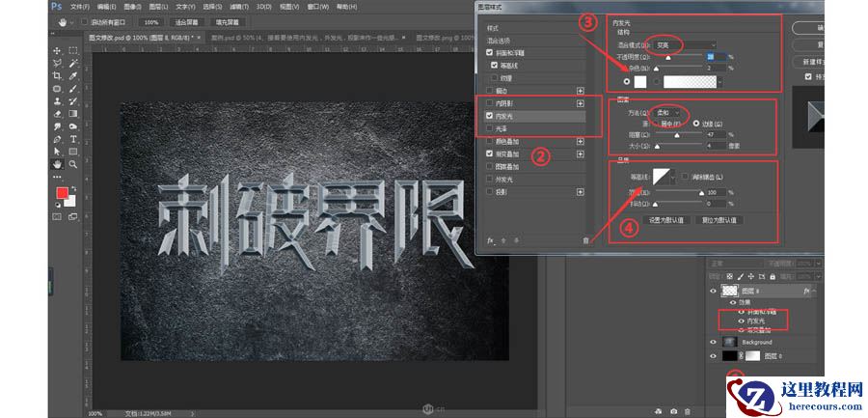868x418 pixels.
Task: Select the Path Selection arrow tool
Action: tap(57, 152)
